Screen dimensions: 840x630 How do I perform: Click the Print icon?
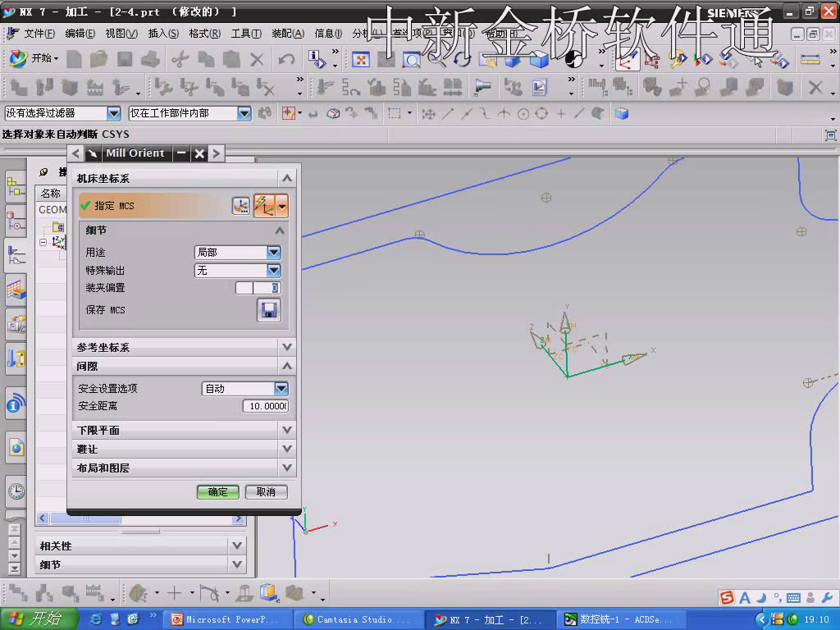tap(151, 59)
